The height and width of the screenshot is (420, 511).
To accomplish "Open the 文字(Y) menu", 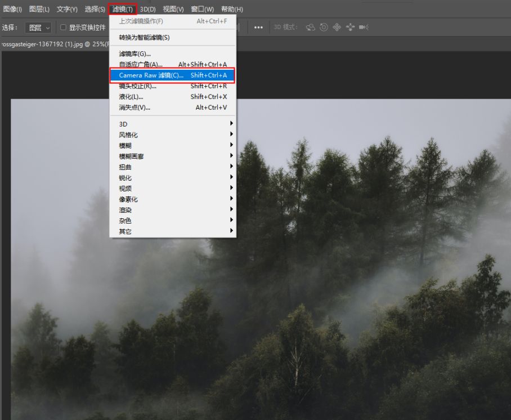I will 67,9.
